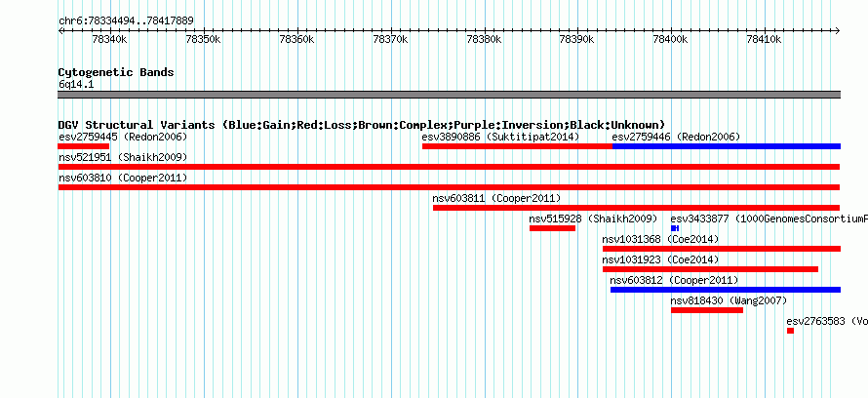Viewport: 868px width, 398px height.
Task: Click the 78340k ruler tick label
Action: [x=109, y=39]
